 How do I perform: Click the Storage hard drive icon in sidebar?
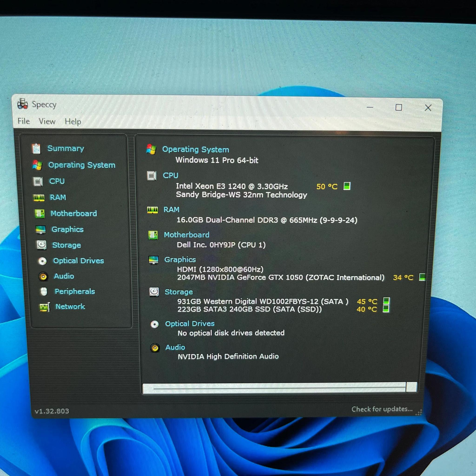point(41,245)
